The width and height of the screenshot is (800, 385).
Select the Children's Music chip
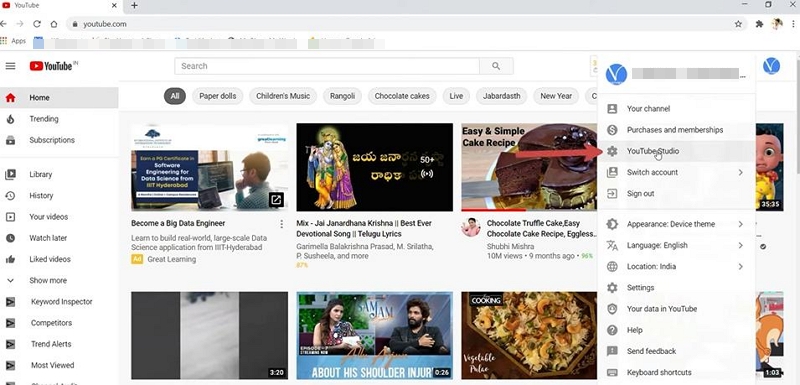(x=283, y=96)
